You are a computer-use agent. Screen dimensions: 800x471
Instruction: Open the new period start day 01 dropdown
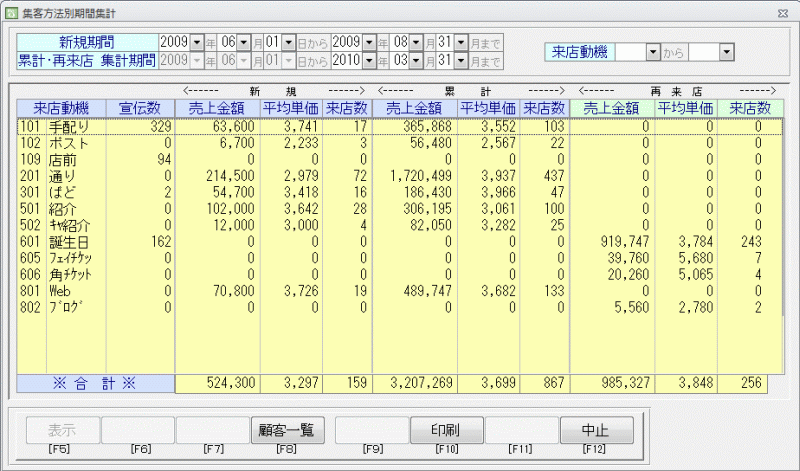click(x=288, y=42)
